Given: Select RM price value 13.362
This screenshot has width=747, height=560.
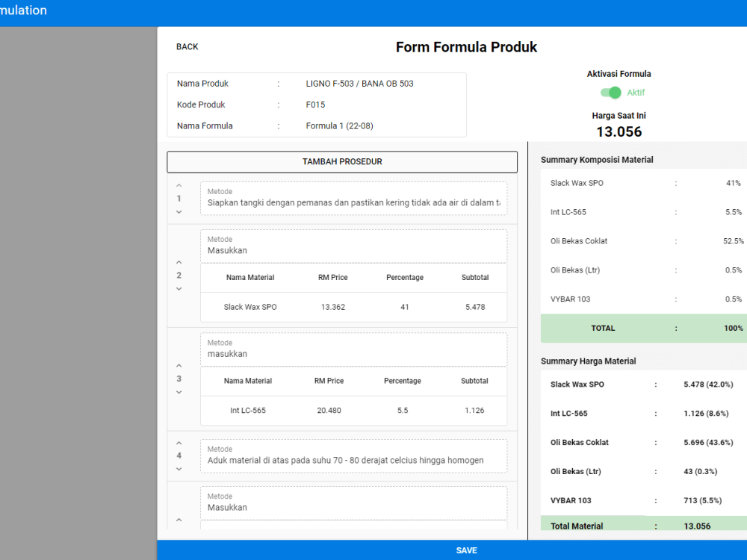Looking at the screenshot, I should 332,307.
